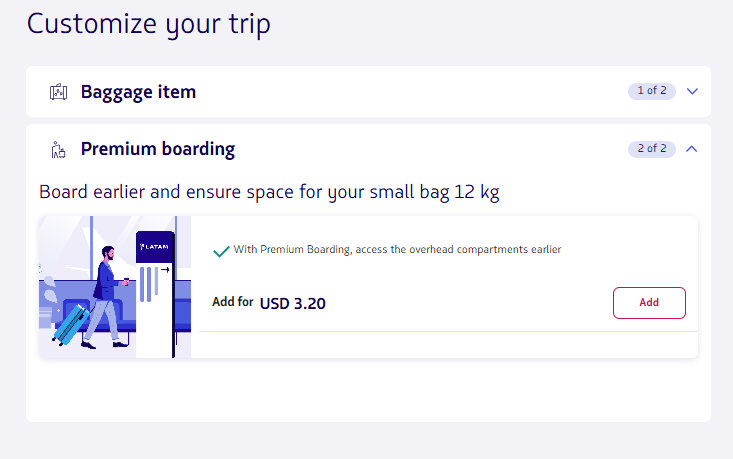This screenshot has height=459, width=733.
Task: Click the Baggage item luggage icon
Action: point(58,92)
